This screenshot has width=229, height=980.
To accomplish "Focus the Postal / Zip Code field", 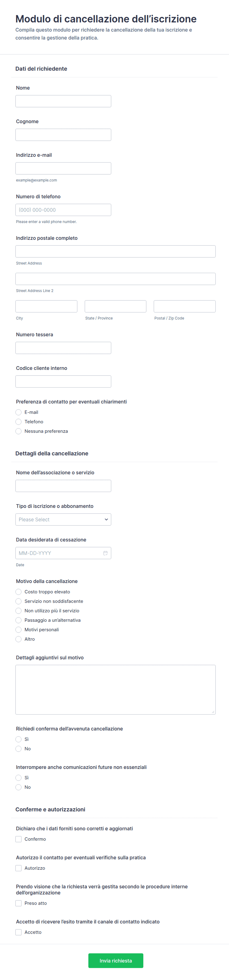I will [x=184, y=306].
